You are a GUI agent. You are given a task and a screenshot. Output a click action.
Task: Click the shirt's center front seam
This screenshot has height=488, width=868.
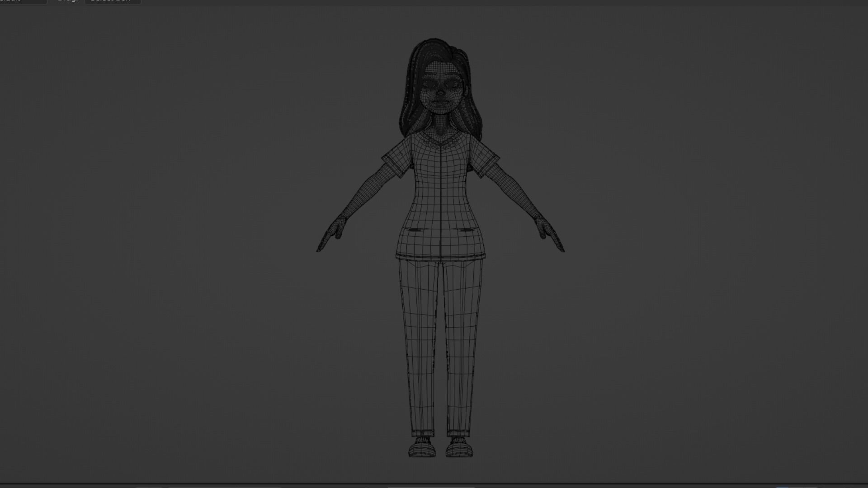pos(441,199)
